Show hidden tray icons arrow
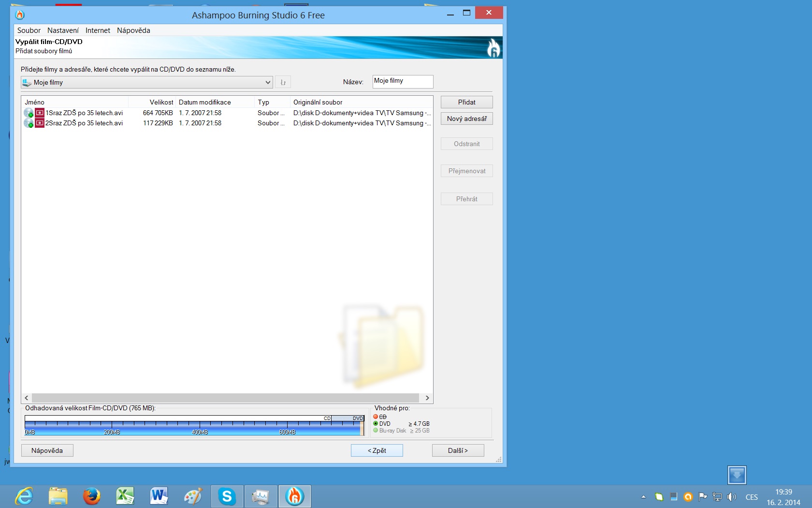Screen dimensions: 812x508 643,497
